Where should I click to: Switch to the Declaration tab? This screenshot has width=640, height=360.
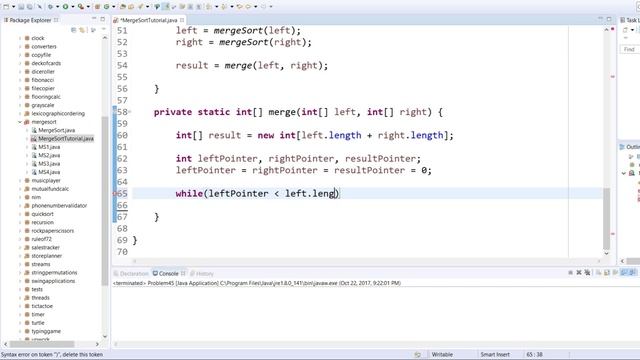click(131, 273)
